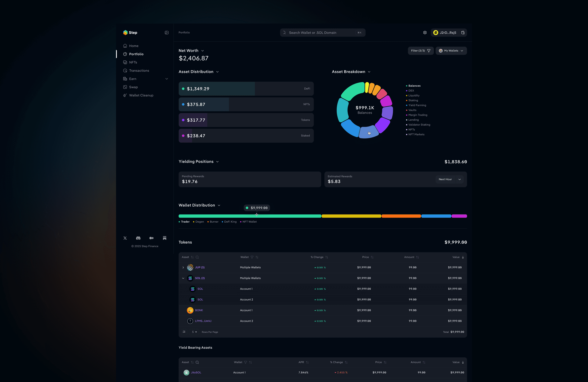This screenshot has height=382, width=588.
Task: Collapse the SOL (2) row
Action: 183,278
